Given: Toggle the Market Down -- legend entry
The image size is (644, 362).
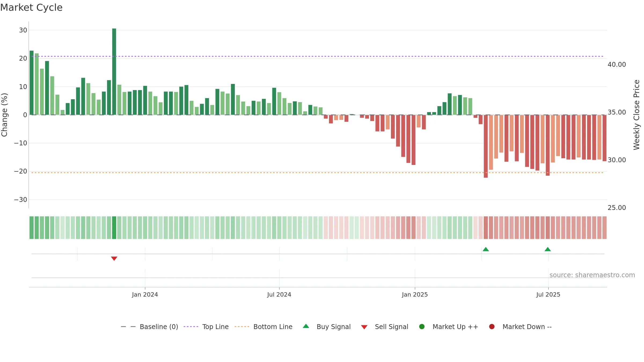Looking at the screenshot, I should click(520, 327).
